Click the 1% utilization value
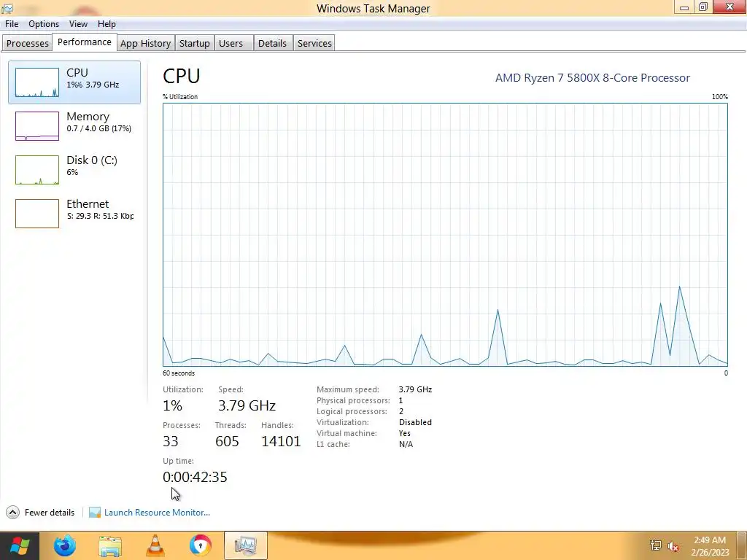 (x=172, y=405)
